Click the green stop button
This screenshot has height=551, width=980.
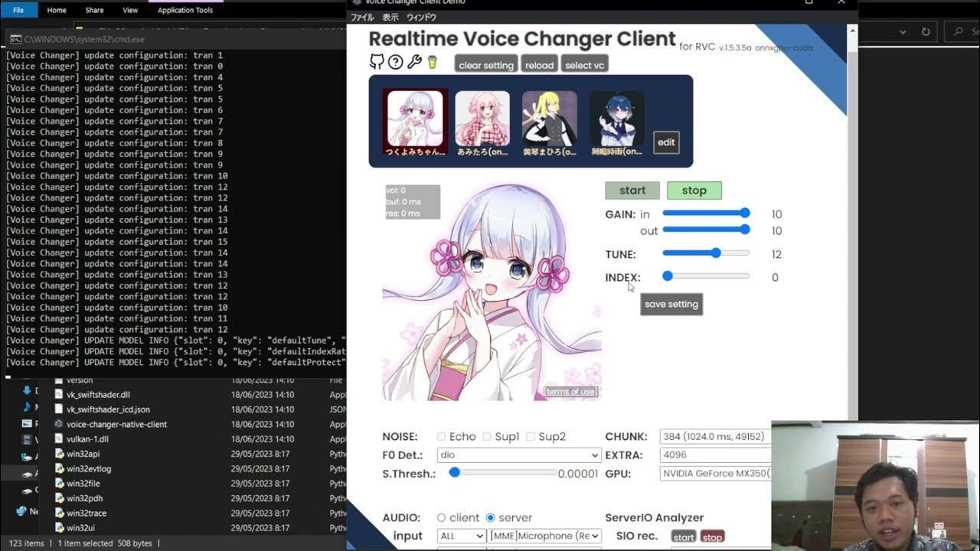click(694, 191)
